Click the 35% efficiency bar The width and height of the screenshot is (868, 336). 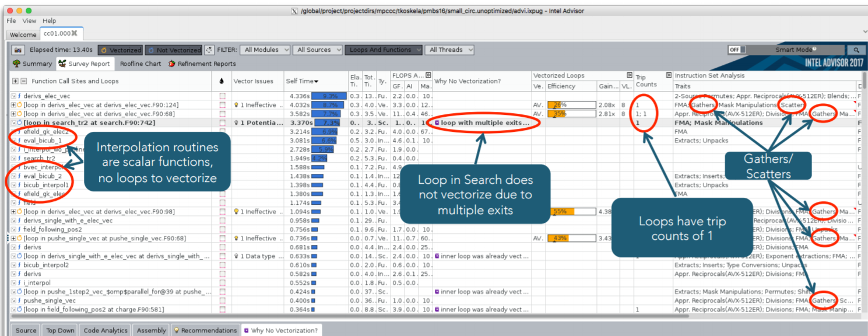(571, 114)
